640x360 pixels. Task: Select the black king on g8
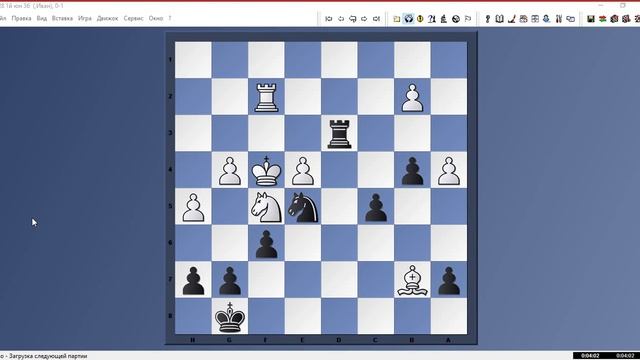(230, 317)
